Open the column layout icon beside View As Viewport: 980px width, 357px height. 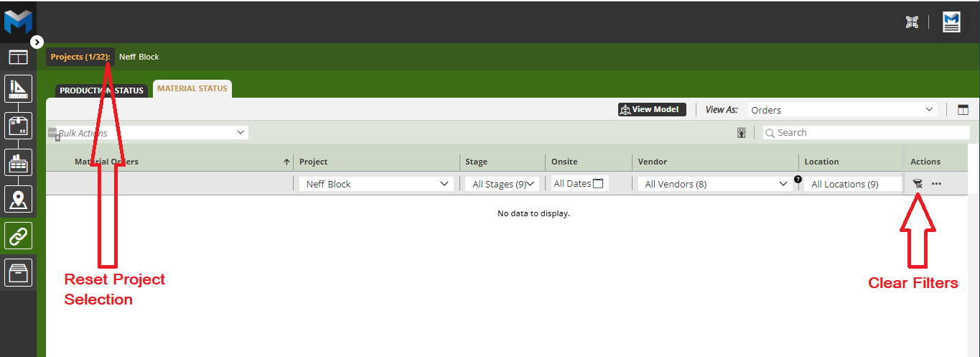(x=963, y=110)
